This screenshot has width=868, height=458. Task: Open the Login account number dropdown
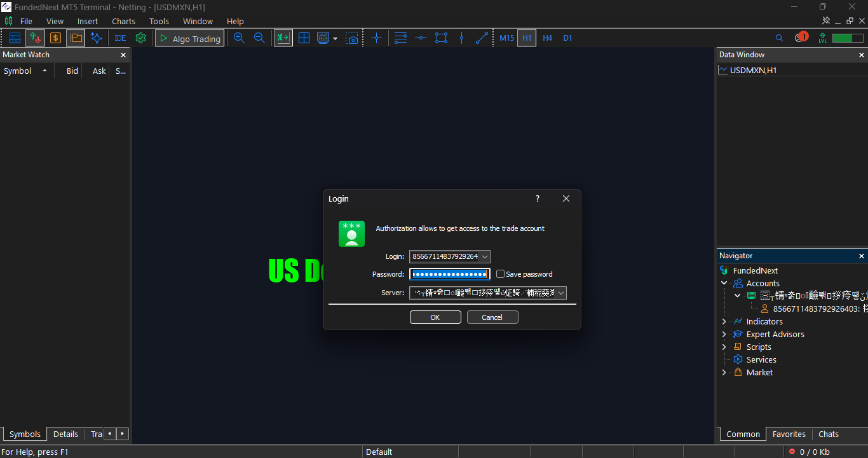485,256
